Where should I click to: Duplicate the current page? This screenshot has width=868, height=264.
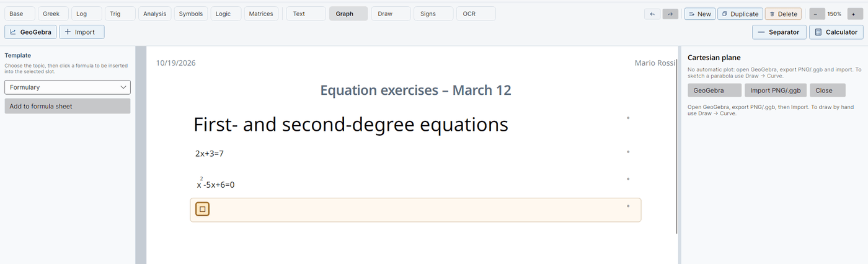point(740,14)
